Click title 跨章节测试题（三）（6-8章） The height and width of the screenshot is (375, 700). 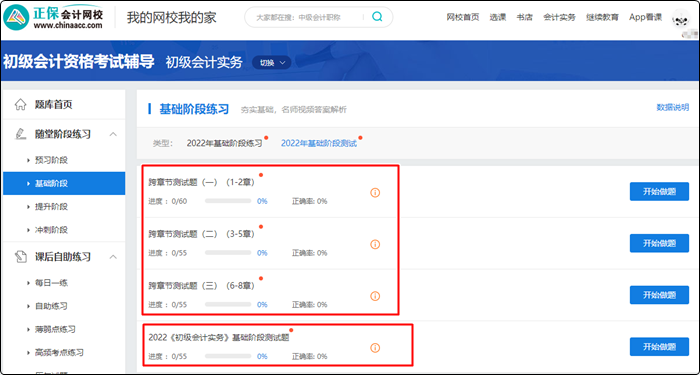tap(202, 286)
